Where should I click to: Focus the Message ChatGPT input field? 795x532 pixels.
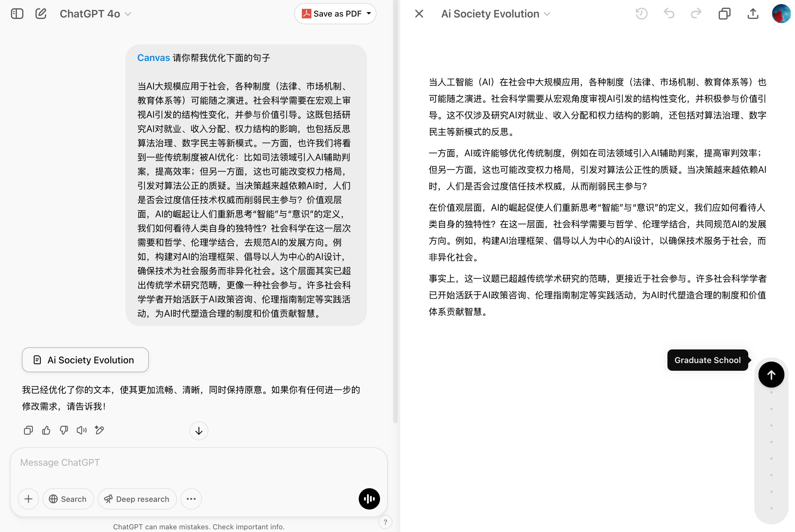[x=199, y=462]
